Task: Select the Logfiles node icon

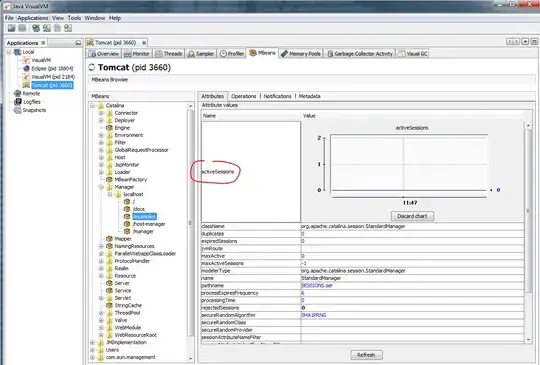Action: (x=18, y=102)
